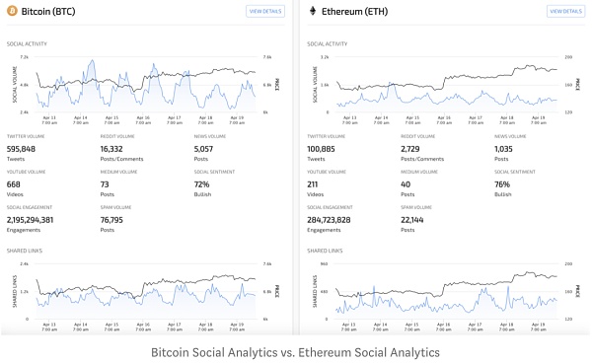
Task: Click Bitcoin Twitter volume 595,848 value
Action: pyautogui.click(x=21, y=149)
